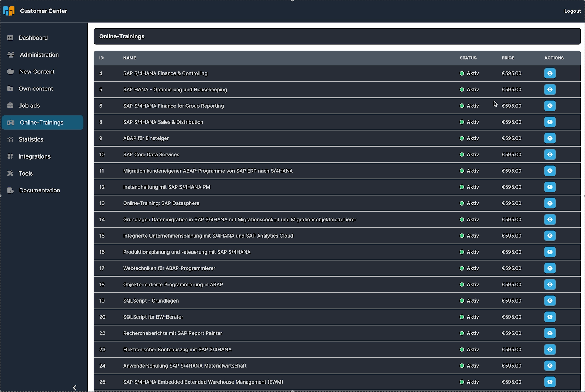Click the Tools wrench icon
585x392 pixels.
pyautogui.click(x=10, y=173)
